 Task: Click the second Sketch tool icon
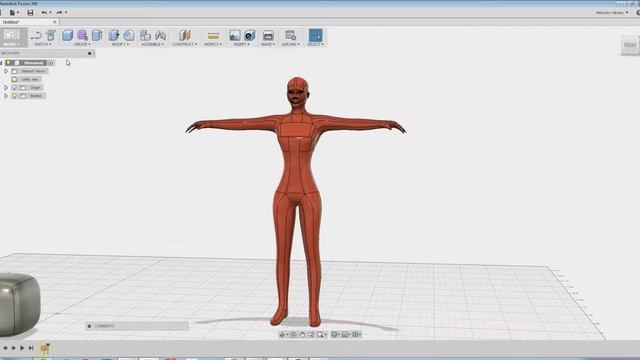51,35
